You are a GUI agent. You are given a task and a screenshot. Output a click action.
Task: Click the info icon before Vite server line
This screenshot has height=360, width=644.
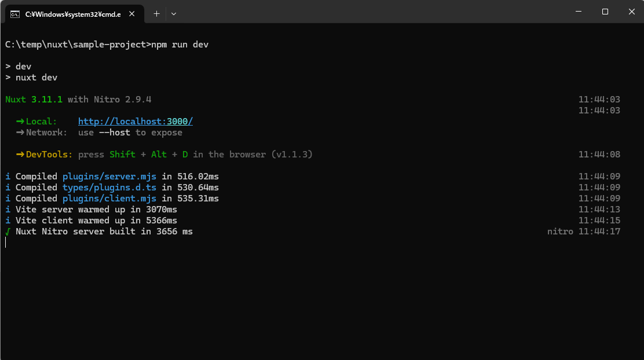(8, 210)
